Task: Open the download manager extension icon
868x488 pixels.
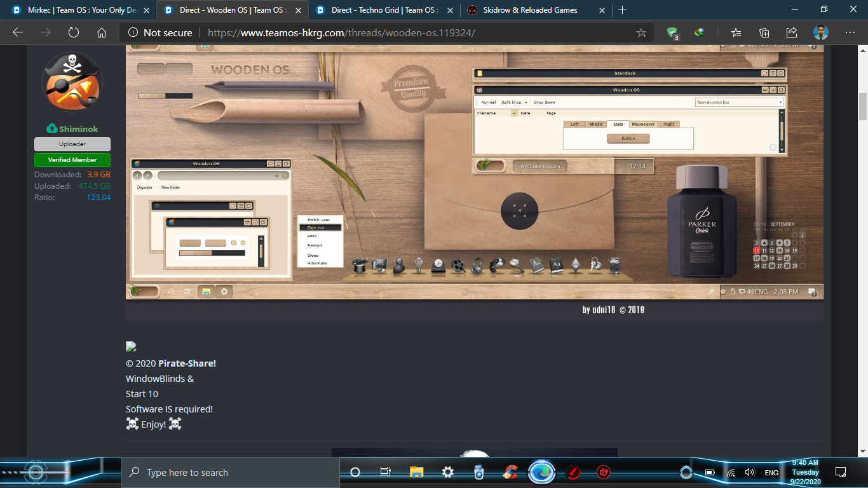Action: 700,33
